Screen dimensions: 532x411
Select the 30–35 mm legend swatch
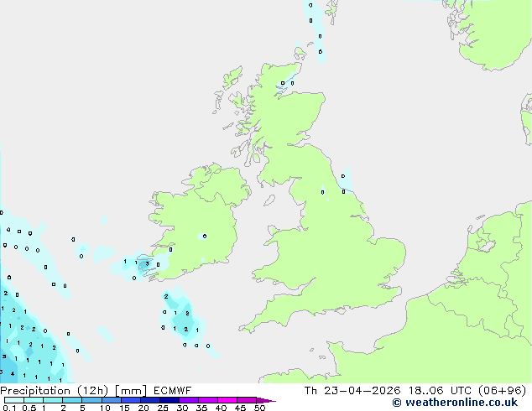pyautogui.click(x=189, y=400)
